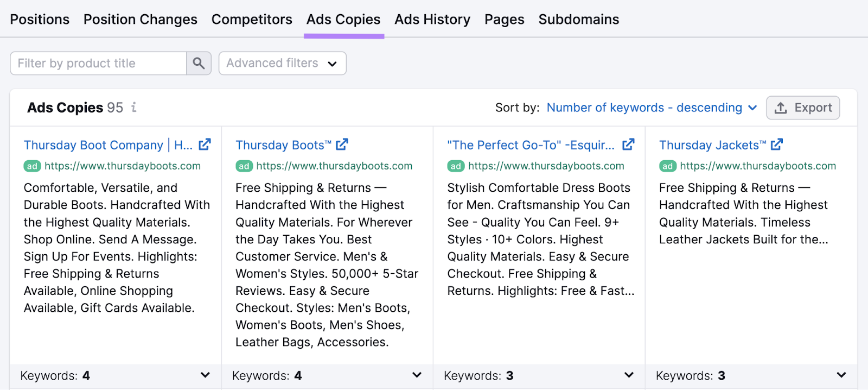Click the ad badge on Thursday Jackets™ card
Viewport: 868px width, 390px height.
click(x=668, y=166)
